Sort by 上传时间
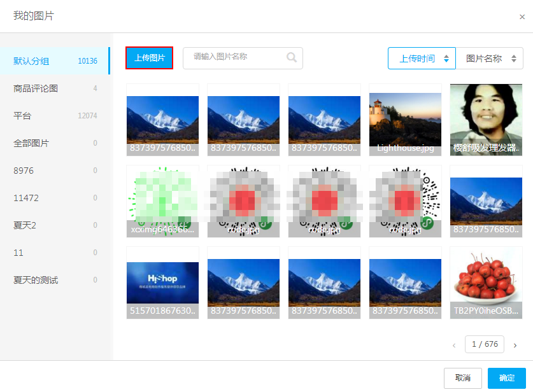The height and width of the screenshot is (392, 533). pos(422,59)
